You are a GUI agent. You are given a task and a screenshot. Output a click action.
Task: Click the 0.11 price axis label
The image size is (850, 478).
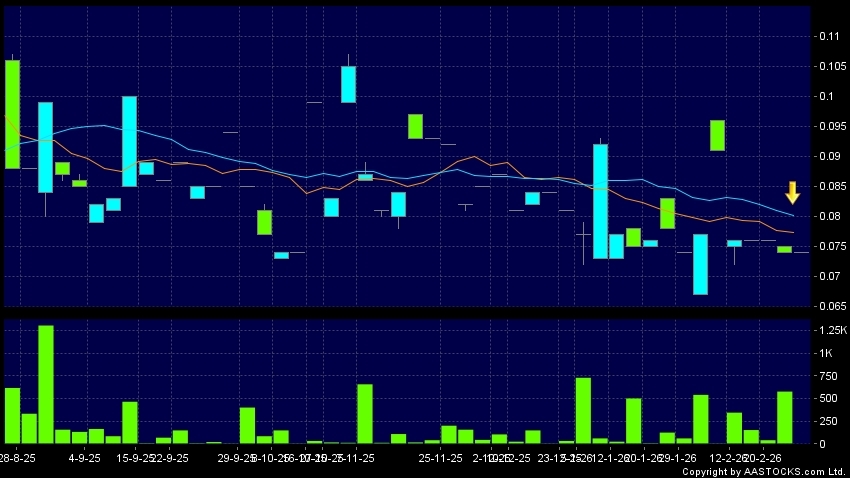coord(828,36)
